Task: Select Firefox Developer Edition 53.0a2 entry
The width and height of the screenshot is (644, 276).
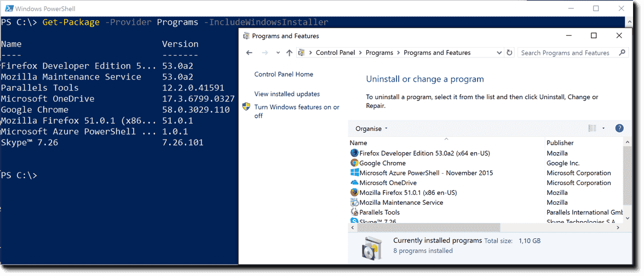Action: (x=424, y=153)
